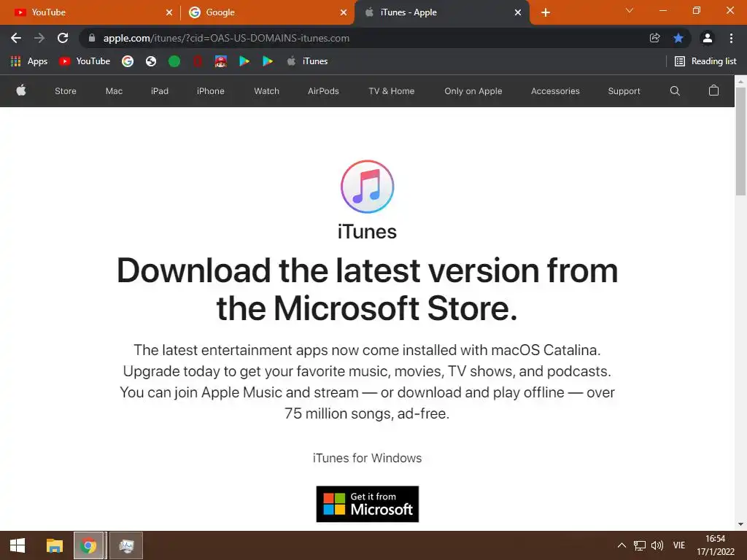Open the iPad menu item
This screenshot has width=747, height=560.
(160, 91)
